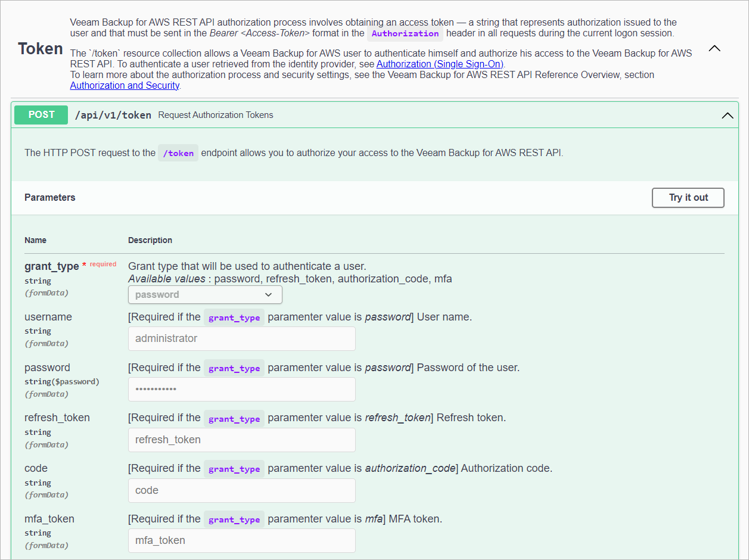749x560 pixels.
Task: Click the code input field
Action: point(242,490)
